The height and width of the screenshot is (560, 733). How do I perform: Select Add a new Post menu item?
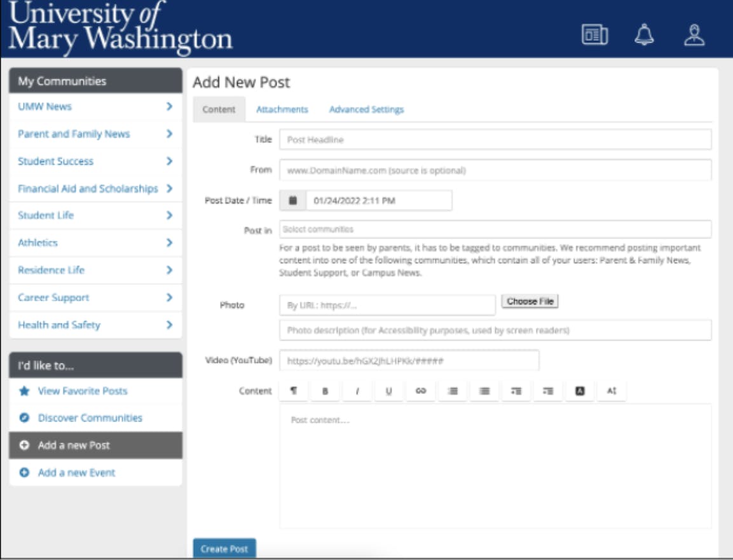95,445
